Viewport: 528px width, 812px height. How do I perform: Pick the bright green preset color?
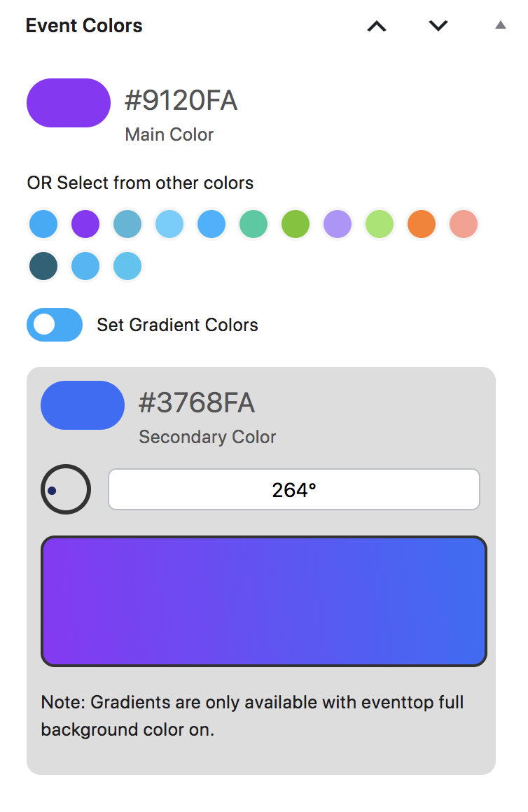[296, 225]
